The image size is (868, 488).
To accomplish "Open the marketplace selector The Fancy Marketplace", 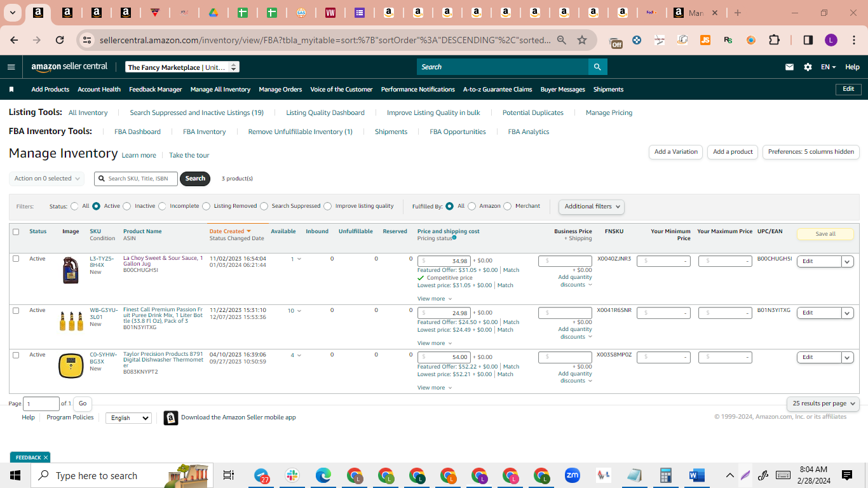I will [182, 67].
